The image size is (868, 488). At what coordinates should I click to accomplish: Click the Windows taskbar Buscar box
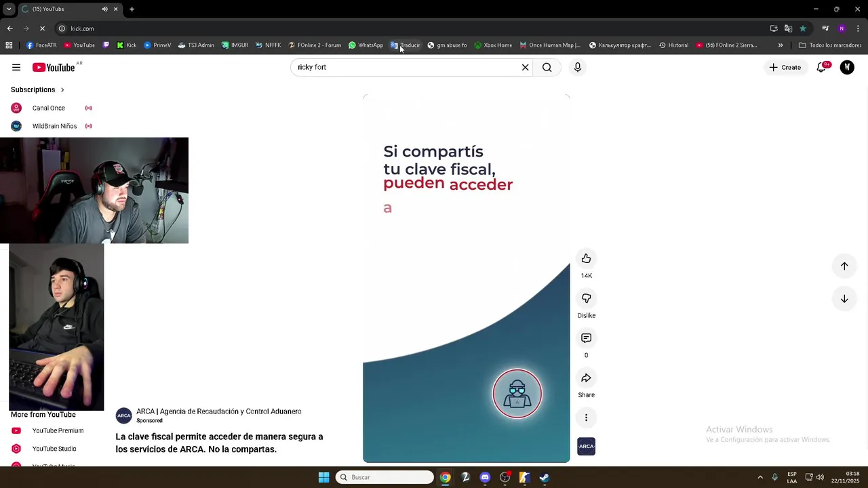pos(384,477)
